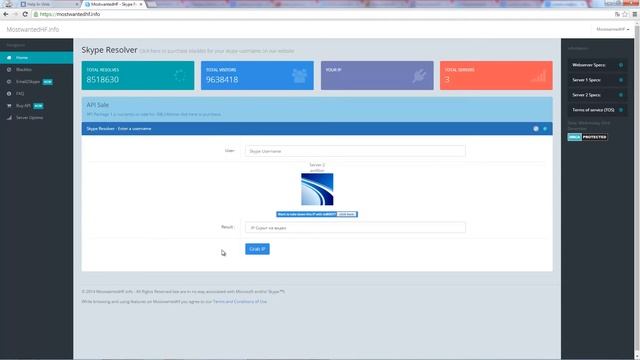This screenshot has width=640, height=360.
Task: Expand Webserver Specs in info panel
Action: point(598,65)
